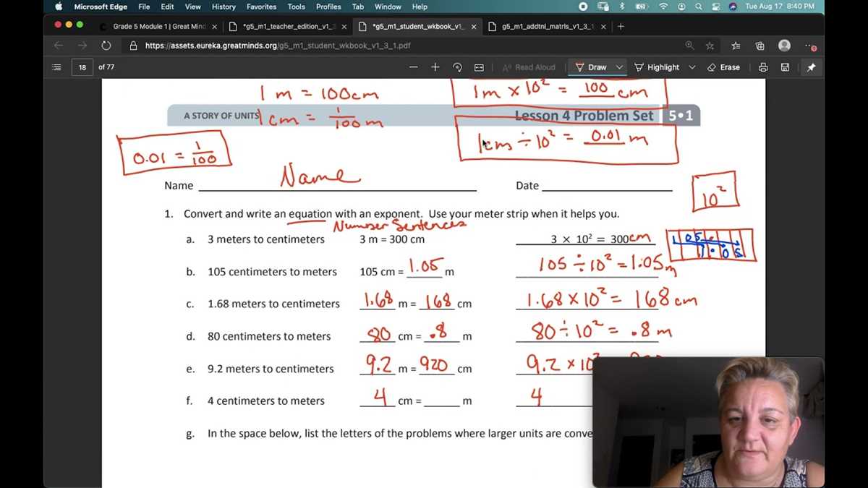Close the Grade 5 Module 1 tab
This screenshot has height=488, width=868.
(214, 27)
